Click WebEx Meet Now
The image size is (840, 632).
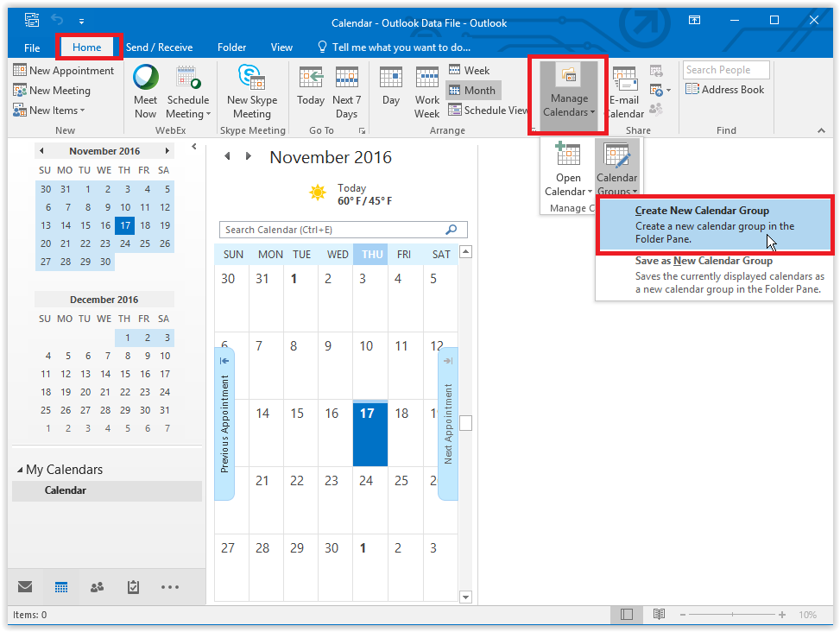click(x=145, y=92)
